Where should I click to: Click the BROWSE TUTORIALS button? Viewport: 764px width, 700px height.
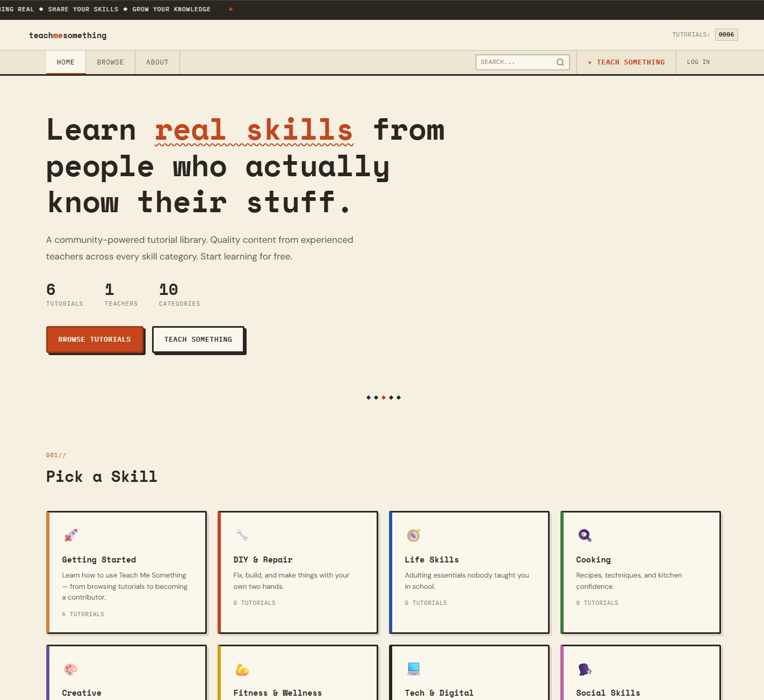[95, 339]
